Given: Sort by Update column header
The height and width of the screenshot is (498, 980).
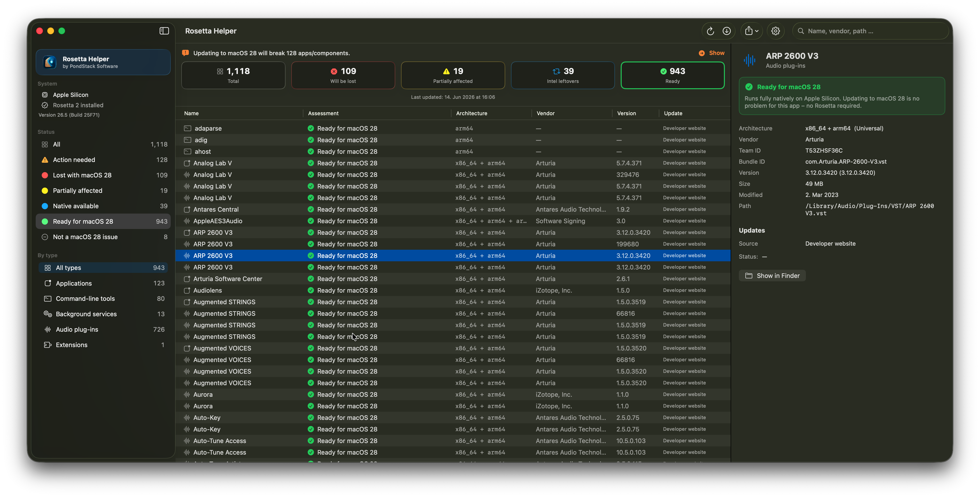Looking at the screenshot, I should [673, 113].
